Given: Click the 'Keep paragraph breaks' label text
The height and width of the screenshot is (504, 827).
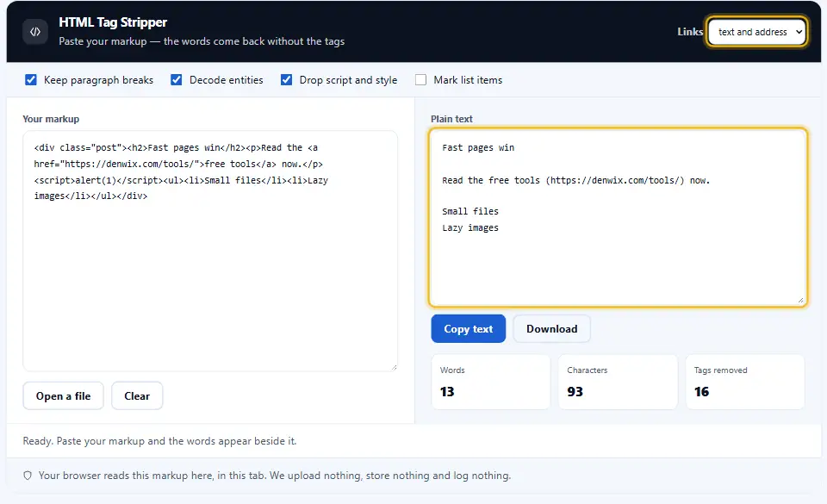Looking at the screenshot, I should (98, 79).
